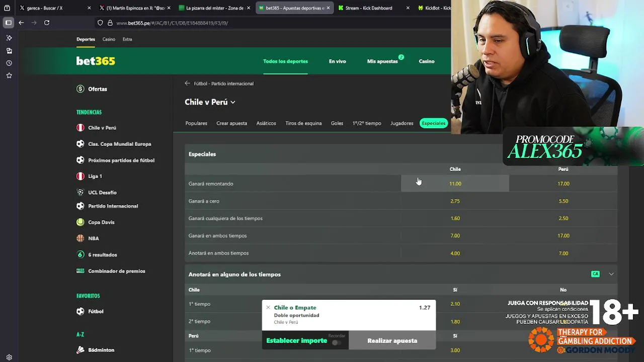Open Mis apuestas
The image size is (644, 362).
pos(382,61)
